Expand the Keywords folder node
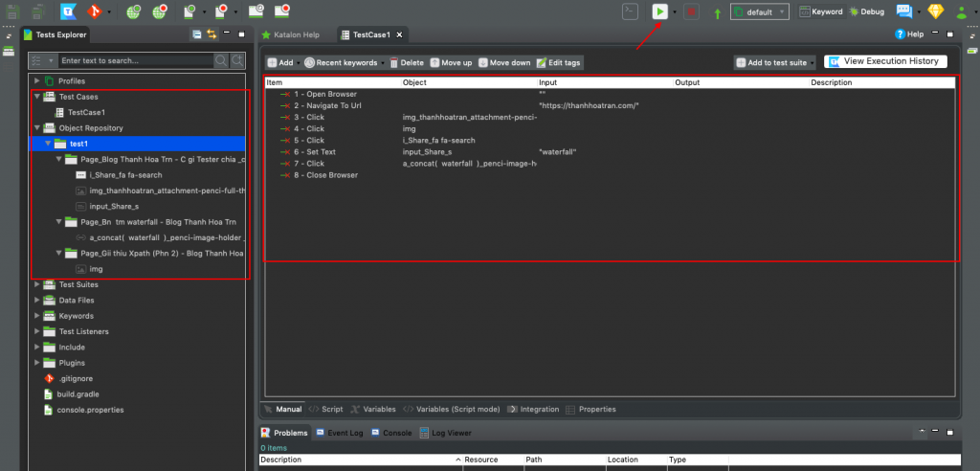 (x=37, y=316)
